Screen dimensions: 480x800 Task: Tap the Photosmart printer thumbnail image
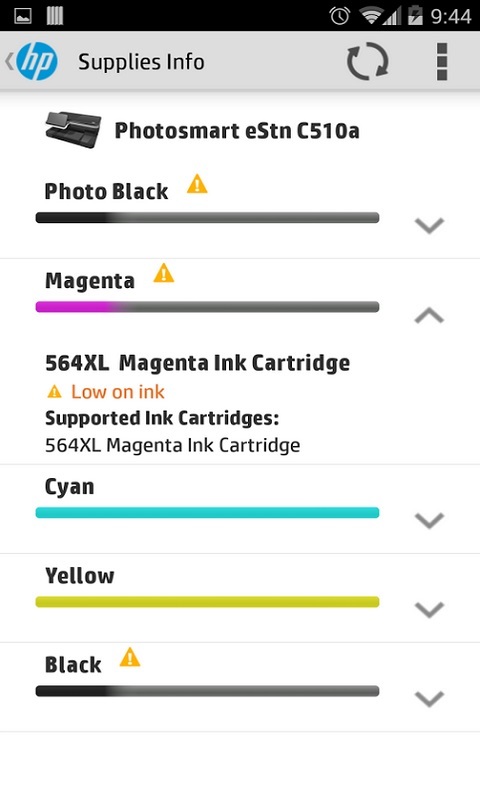(x=73, y=130)
